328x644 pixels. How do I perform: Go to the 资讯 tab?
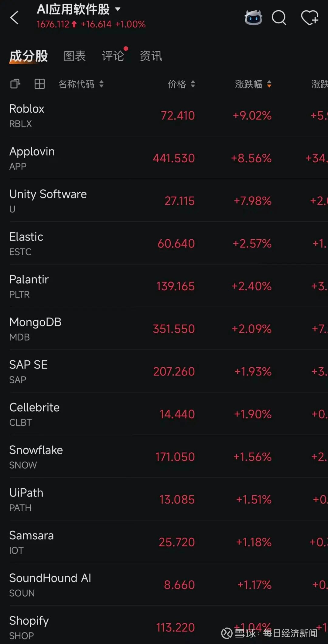tap(151, 56)
